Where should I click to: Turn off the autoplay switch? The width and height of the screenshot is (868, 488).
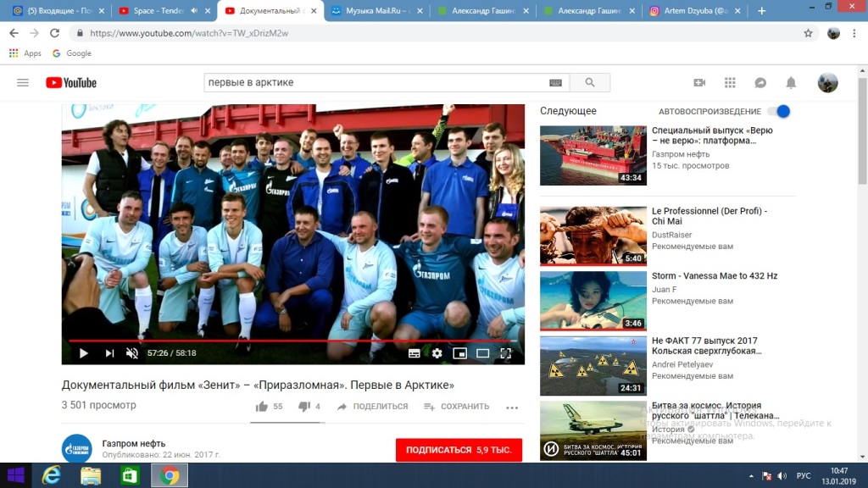[x=779, y=111]
